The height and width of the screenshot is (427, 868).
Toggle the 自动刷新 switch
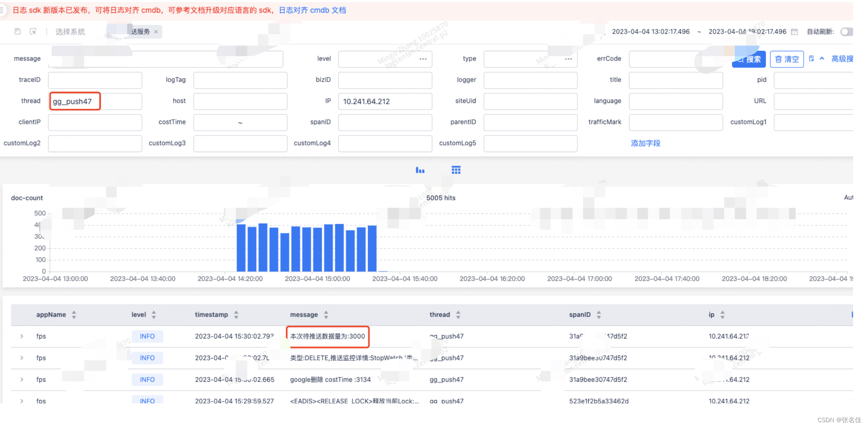[847, 32]
